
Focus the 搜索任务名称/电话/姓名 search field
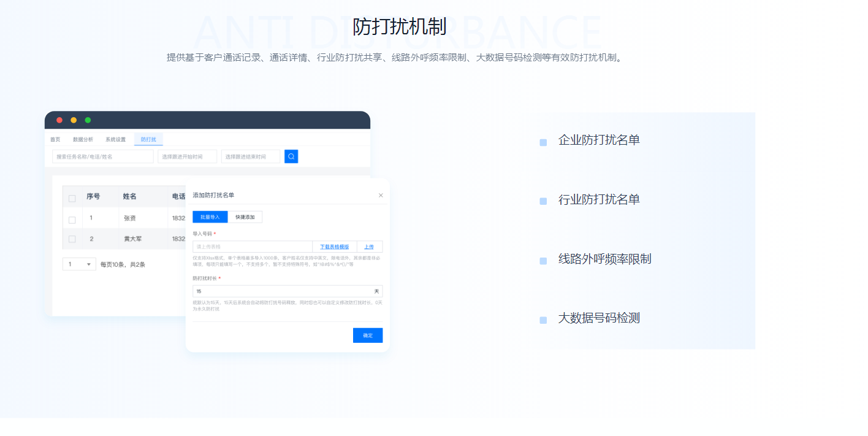[x=102, y=157]
